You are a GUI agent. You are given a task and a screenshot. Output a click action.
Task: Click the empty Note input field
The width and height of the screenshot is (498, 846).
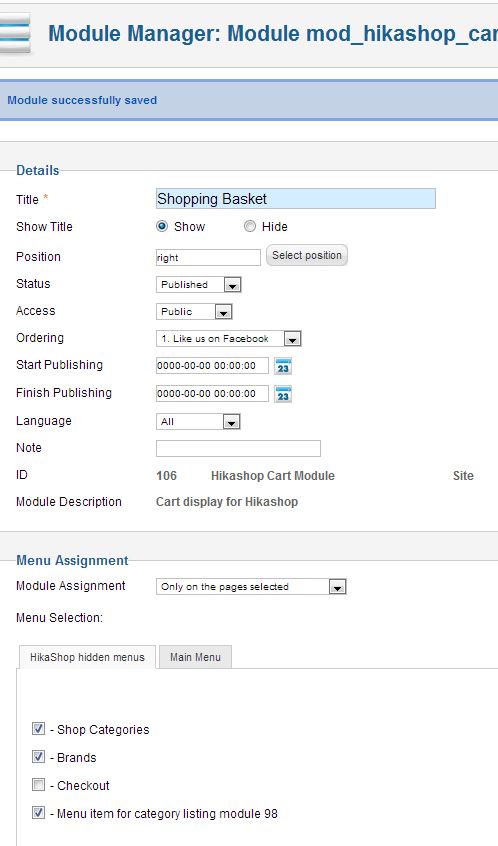(x=238, y=448)
